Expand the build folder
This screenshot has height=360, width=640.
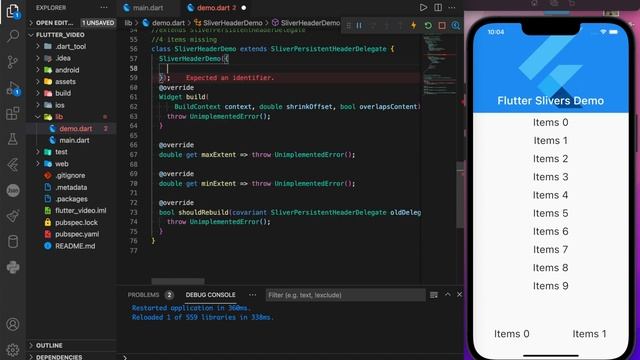point(72,93)
